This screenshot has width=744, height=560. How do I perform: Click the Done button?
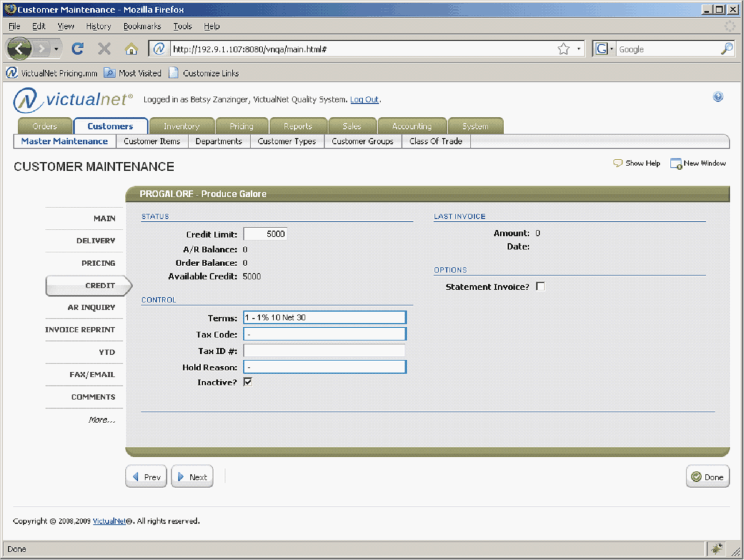pos(708,477)
